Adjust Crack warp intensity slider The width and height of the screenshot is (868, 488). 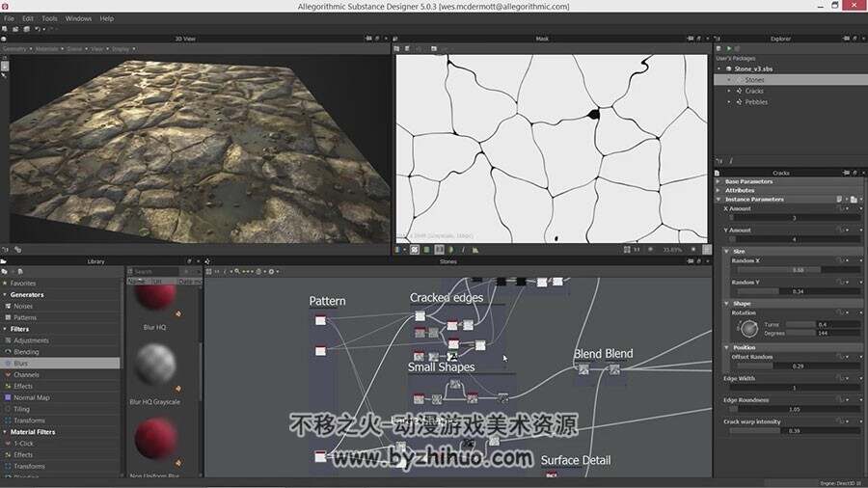[794, 431]
